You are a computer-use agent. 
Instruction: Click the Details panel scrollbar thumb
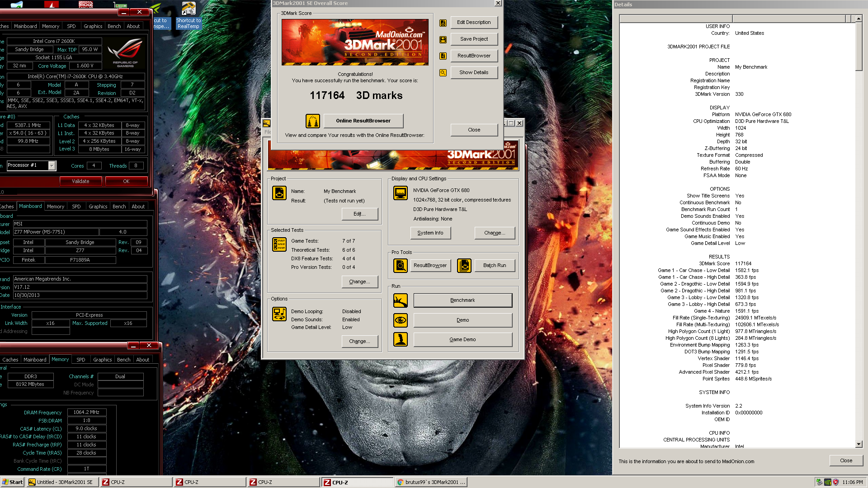tap(859, 47)
